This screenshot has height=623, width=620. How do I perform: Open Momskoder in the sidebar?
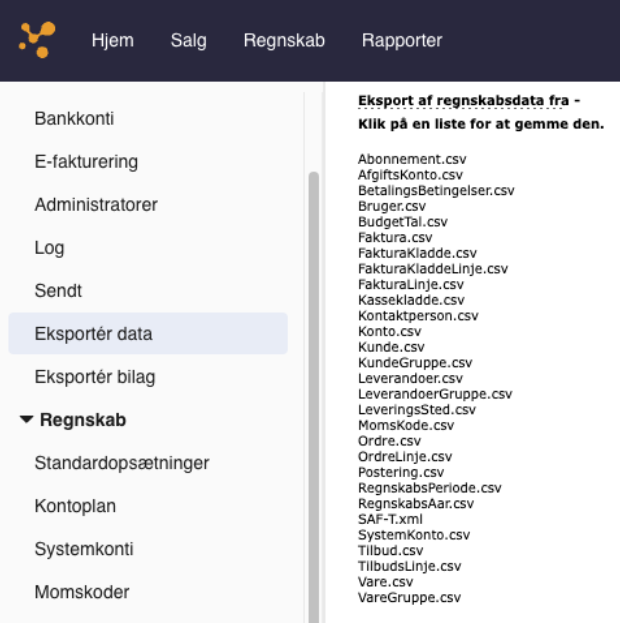[x=82, y=592]
